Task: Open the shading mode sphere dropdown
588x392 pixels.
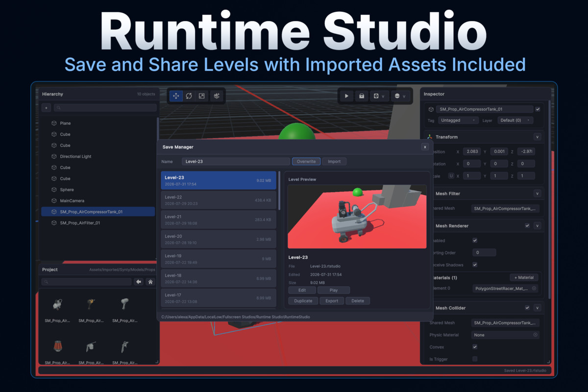Action: 399,96
